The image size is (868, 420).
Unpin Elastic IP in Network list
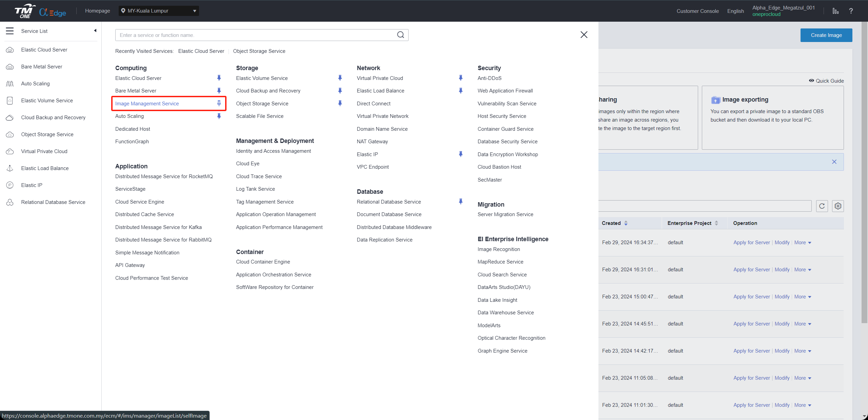[461, 154]
